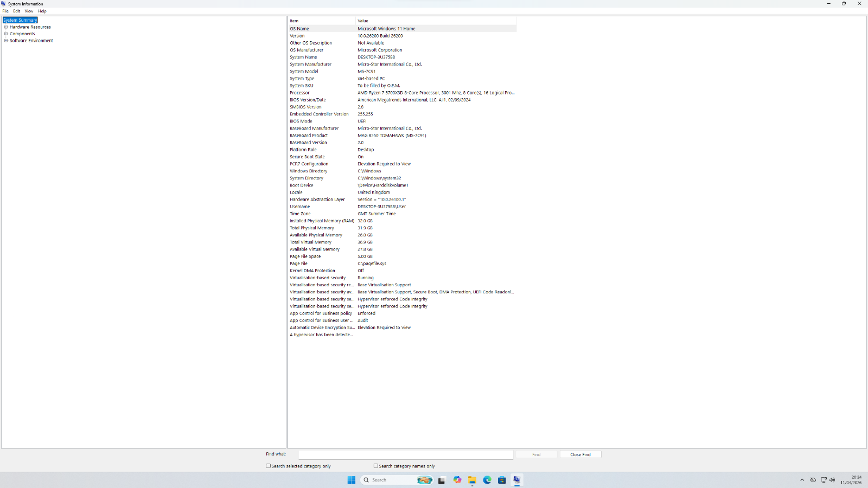Select the 'A hypervisor has been detected' row
868x488 pixels.
pos(402,335)
